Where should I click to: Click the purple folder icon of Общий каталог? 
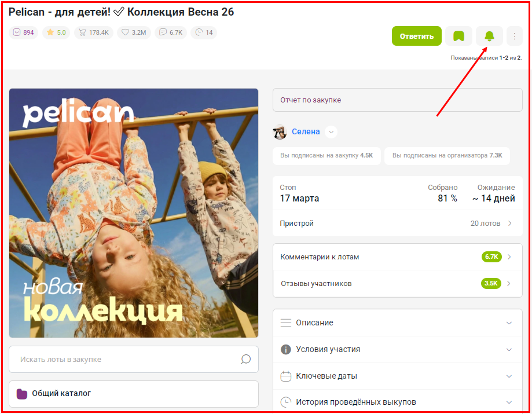coord(22,394)
